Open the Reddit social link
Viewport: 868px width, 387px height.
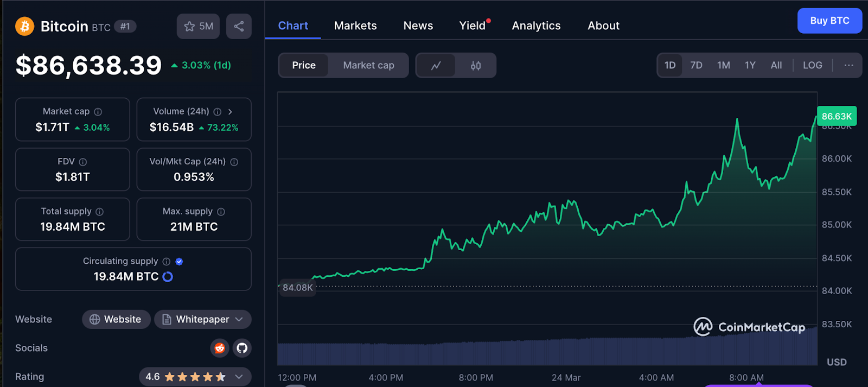click(220, 348)
